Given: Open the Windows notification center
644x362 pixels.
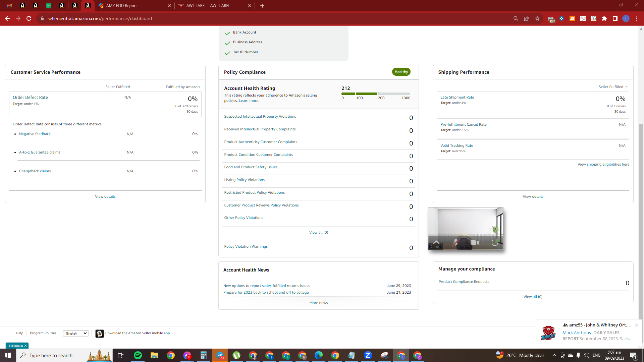Looking at the screenshot, I should pos(633,355).
